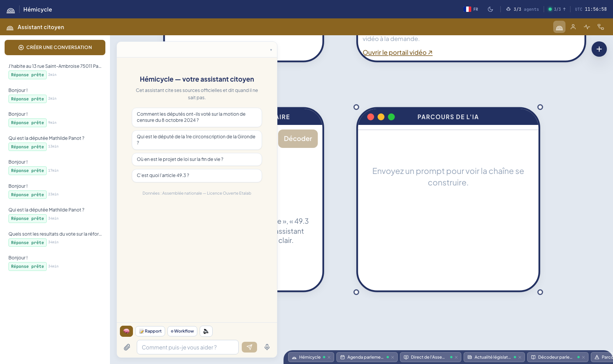Open the conversation about 13 rue Saint-Ambroise
The image size is (613, 364).
click(x=55, y=71)
